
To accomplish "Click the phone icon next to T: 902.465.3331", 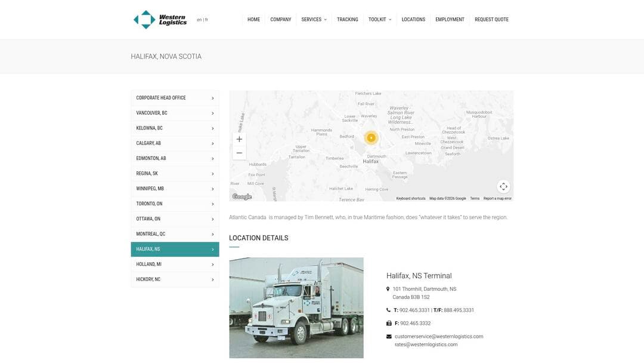I will [388, 310].
